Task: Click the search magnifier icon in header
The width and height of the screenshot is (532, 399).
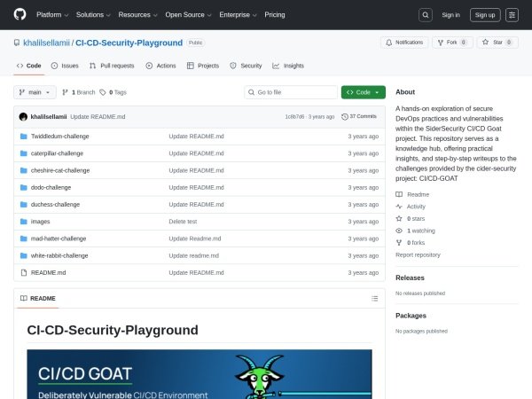Action: 426,15
